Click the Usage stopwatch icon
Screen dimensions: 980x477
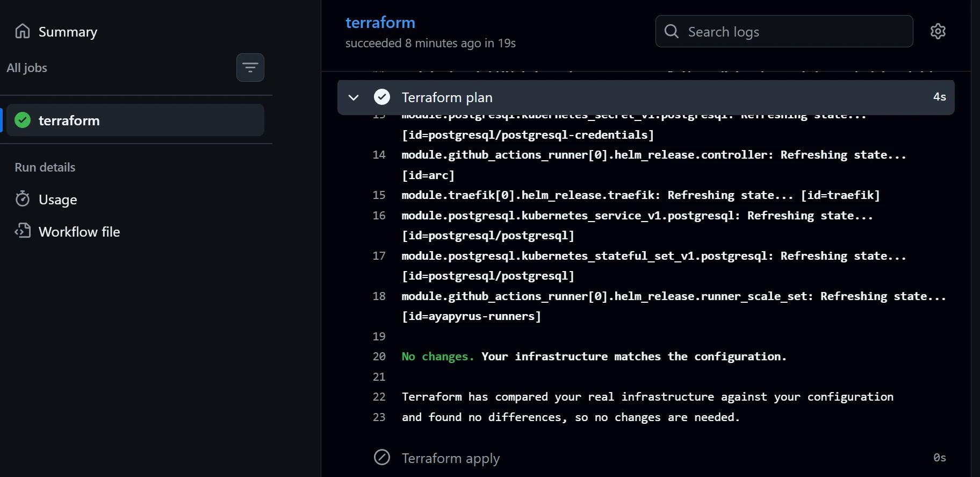click(x=23, y=199)
